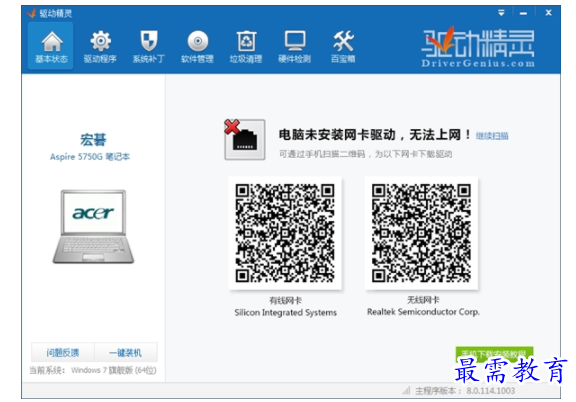Click the 宏碁 brand name text
Image resolution: width=576 pixels, height=402 pixels.
tap(93, 140)
